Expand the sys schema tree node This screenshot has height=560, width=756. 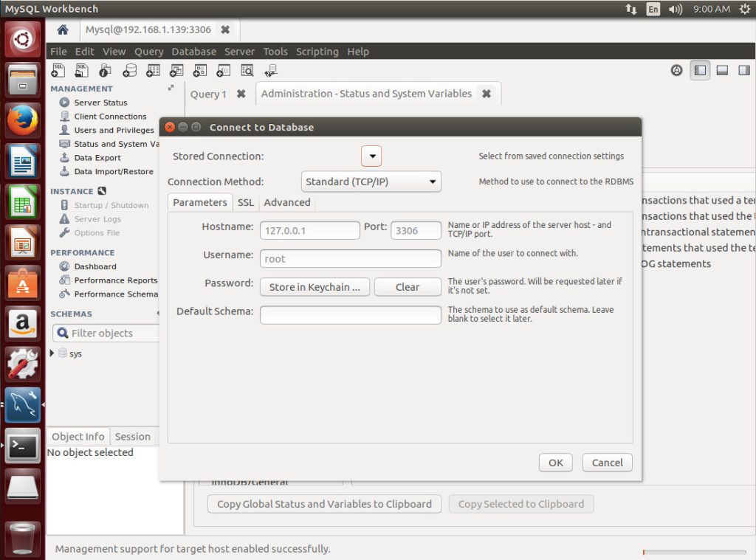[x=52, y=353]
